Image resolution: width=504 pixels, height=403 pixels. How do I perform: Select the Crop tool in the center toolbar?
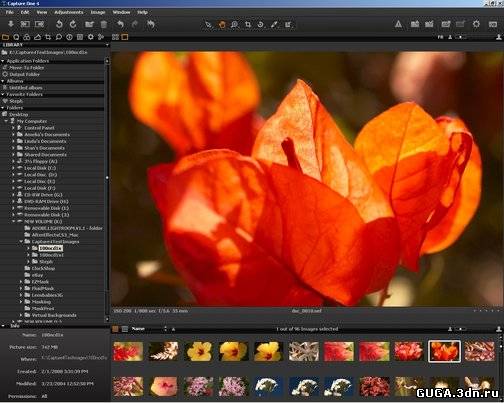coord(248,24)
